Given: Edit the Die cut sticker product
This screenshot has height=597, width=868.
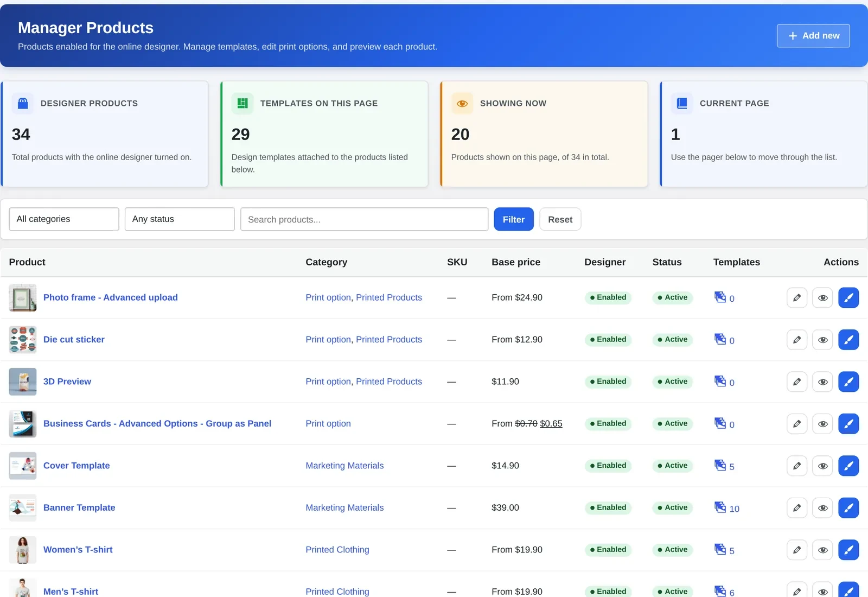Looking at the screenshot, I should [797, 340].
